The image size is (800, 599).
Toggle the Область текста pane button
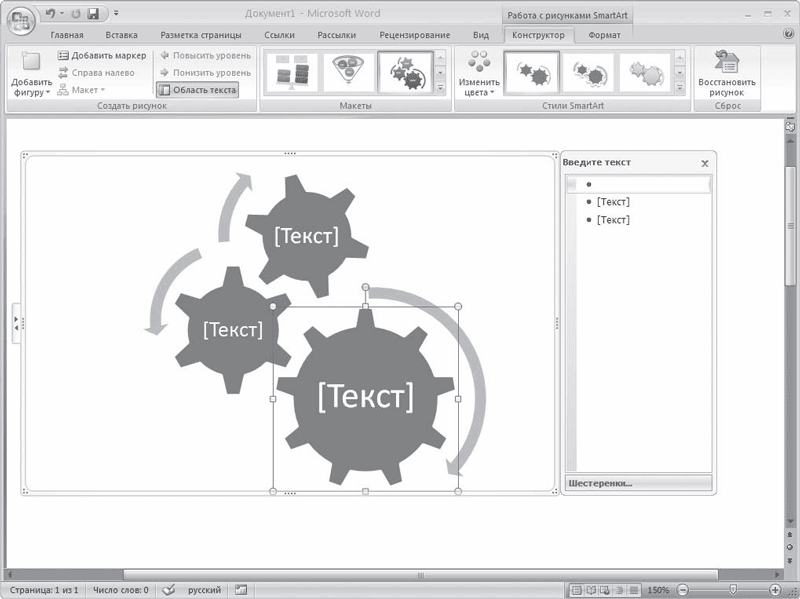click(197, 90)
